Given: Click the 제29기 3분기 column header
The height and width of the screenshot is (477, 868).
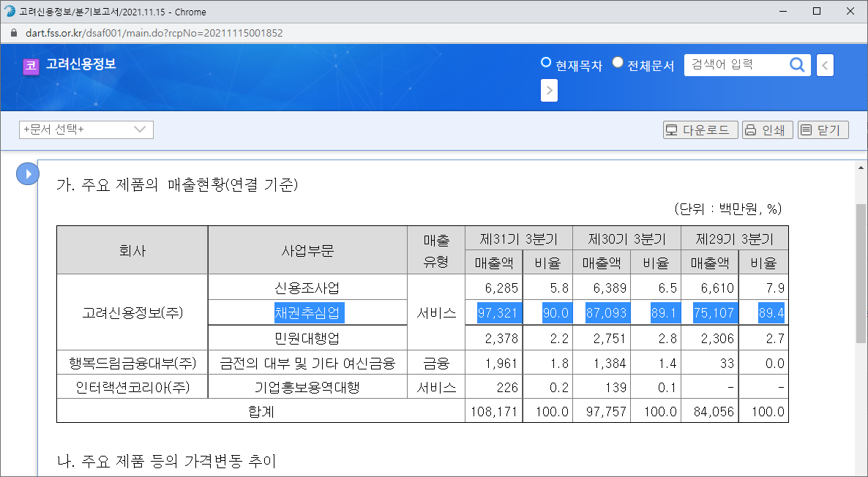Looking at the screenshot, I should (735, 239).
